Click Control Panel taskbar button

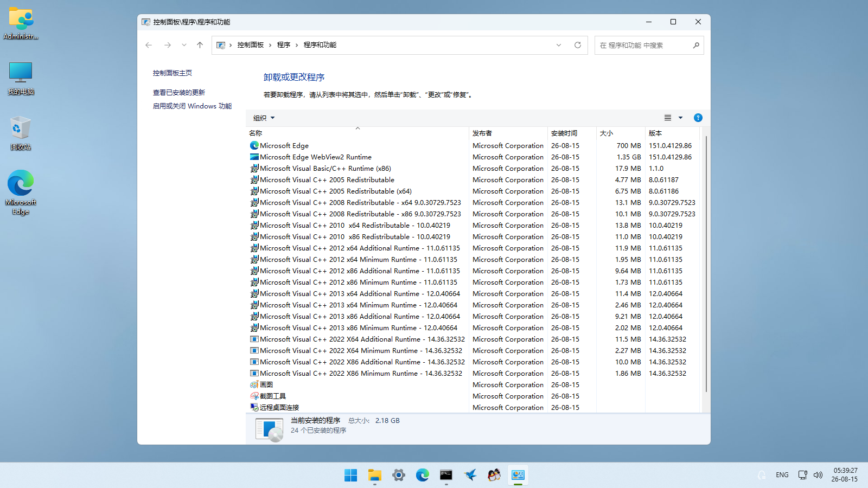(518, 476)
